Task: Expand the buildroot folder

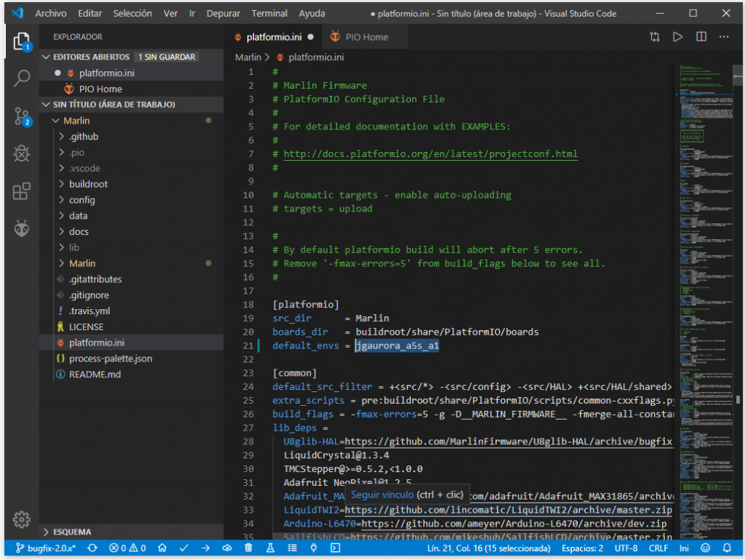Action: tap(88, 184)
